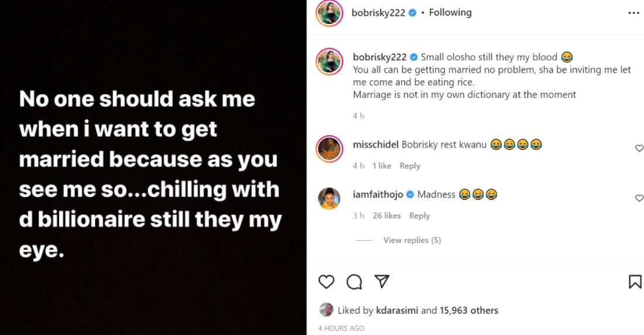Share post via paper plane icon
Viewport: 644px width, 335px height.
[x=382, y=282]
